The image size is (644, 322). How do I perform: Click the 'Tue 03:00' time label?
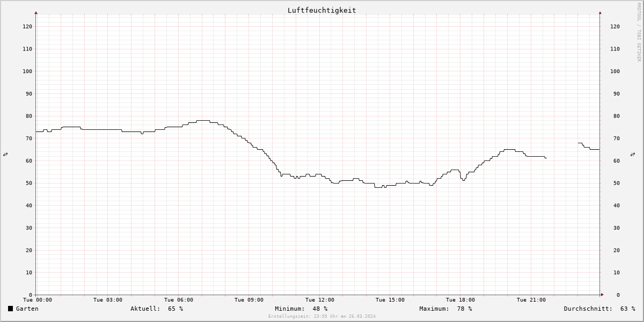(x=108, y=300)
